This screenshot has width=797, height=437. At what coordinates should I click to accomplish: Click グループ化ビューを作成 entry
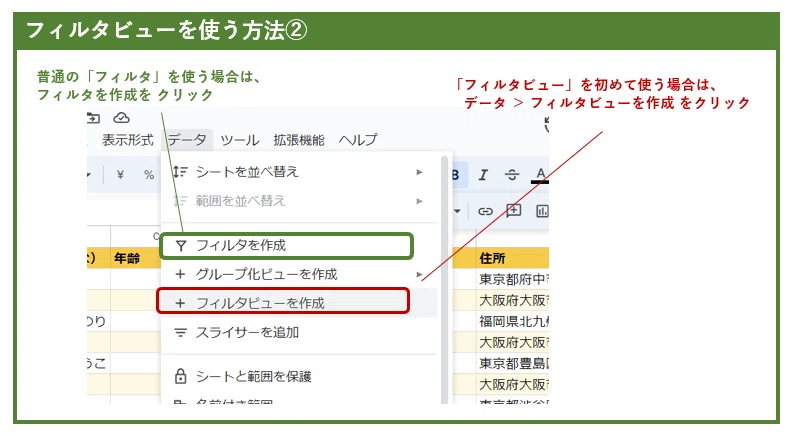299,274
